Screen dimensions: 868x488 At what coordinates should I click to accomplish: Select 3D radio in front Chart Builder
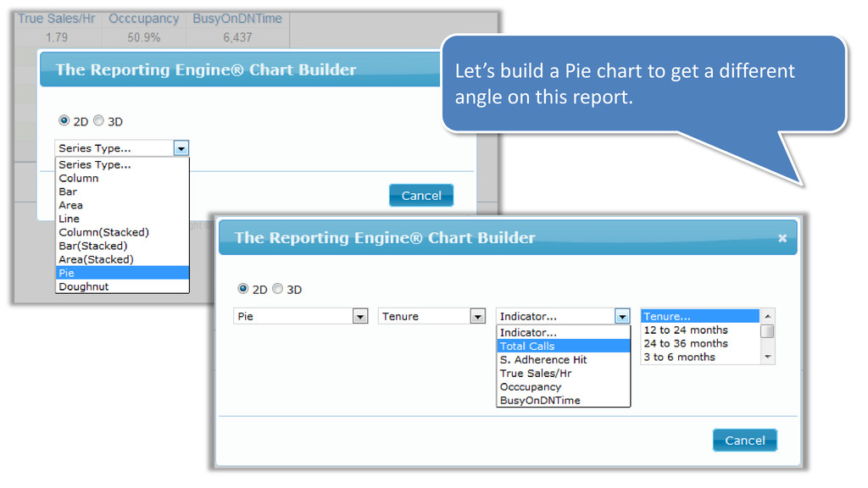coord(277,288)
